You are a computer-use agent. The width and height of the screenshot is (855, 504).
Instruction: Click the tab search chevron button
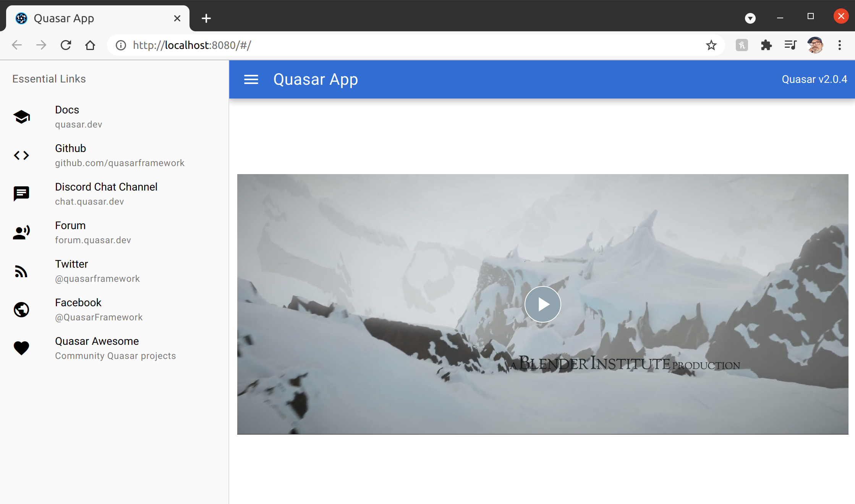click(x=750, y=18)
